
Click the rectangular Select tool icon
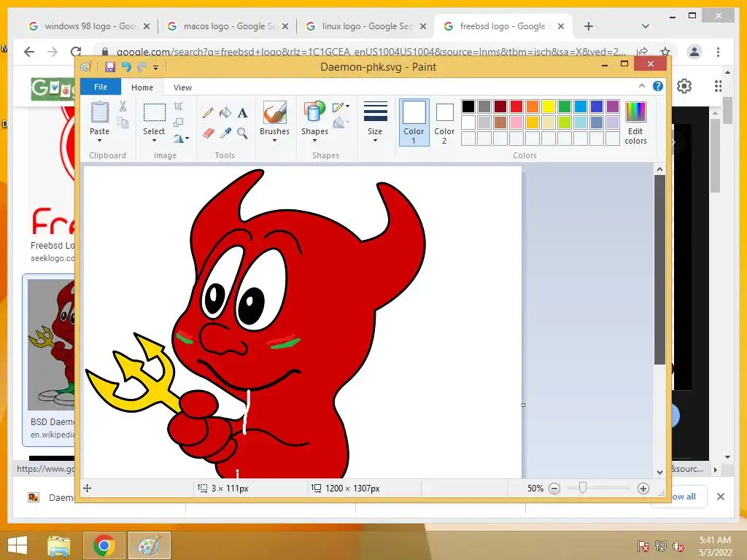155,113
